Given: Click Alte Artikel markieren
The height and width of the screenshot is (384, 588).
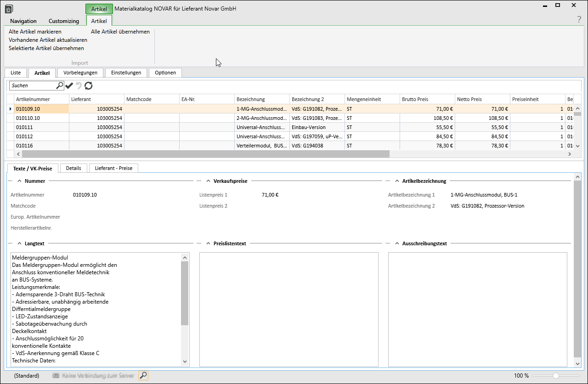Looking at the screenshot, I should click(35, 32).
